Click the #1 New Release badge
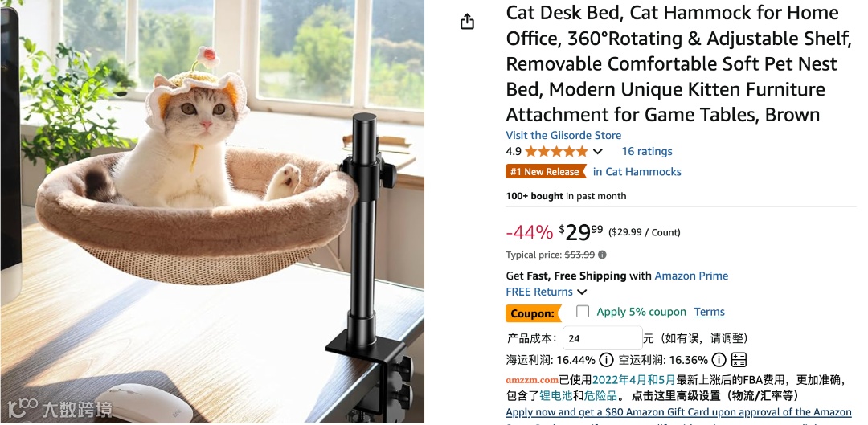868x425 pixels. 545,172
